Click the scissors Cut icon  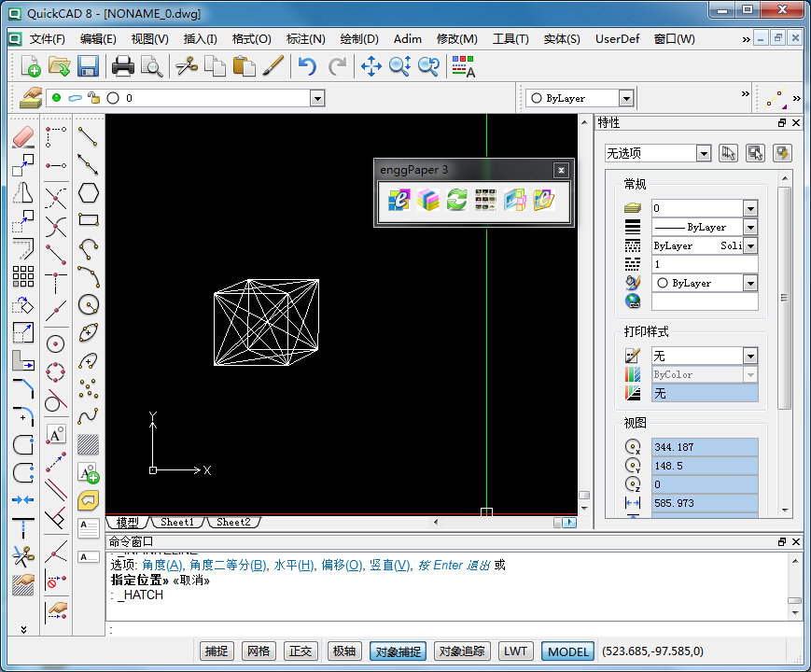[186, 65]
